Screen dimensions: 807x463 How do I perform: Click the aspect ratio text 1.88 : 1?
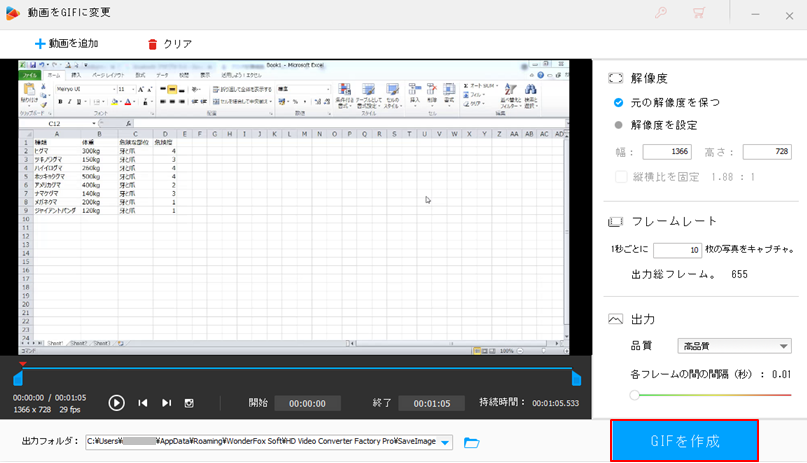tap(733, 177)
